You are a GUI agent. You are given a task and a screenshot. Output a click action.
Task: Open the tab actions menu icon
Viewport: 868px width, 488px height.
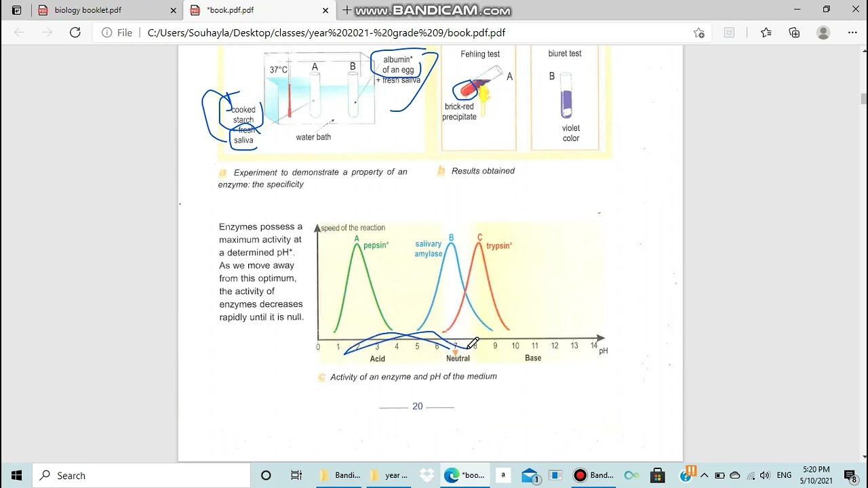tap(17, 10)
